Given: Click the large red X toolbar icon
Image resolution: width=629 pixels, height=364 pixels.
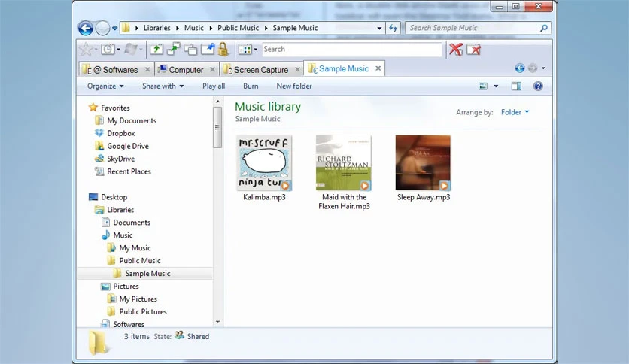Looking at the screenshot, I should coord(456,50).
